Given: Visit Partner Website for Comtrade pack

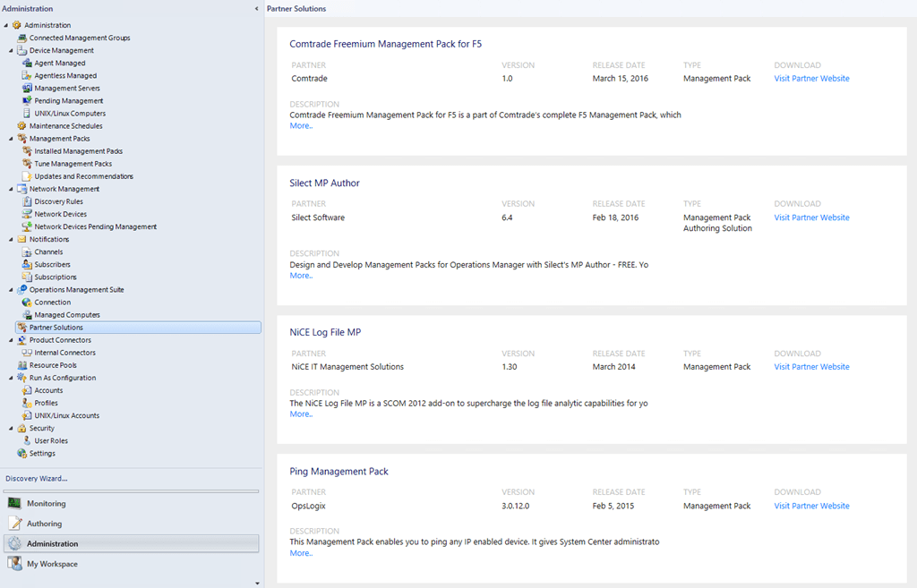Looking at the screenshot, I should coord(811,79).
